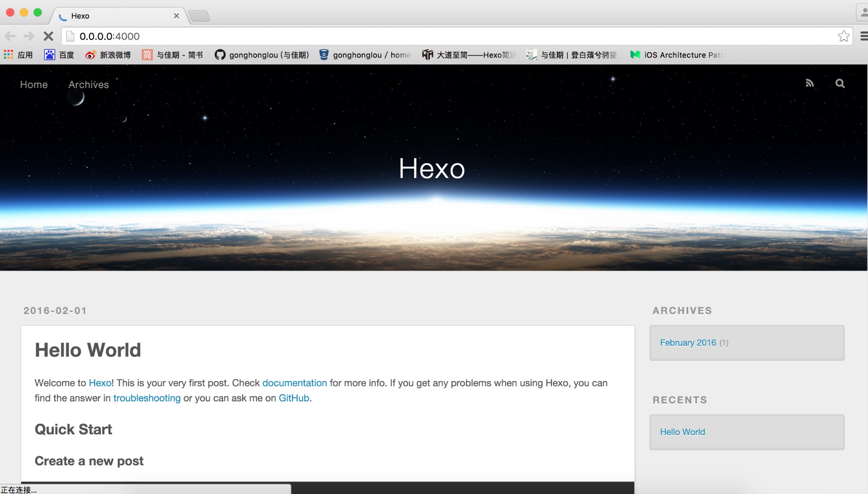Go forward using the browser forward arrow

pos(29,37)
